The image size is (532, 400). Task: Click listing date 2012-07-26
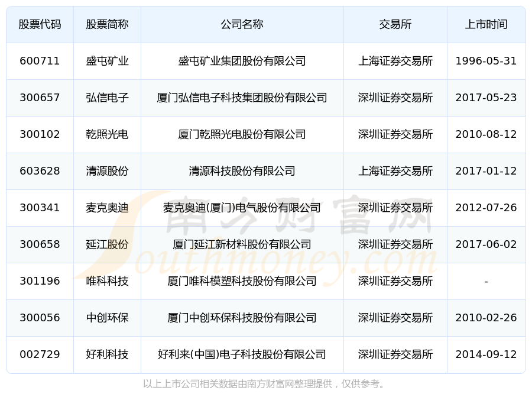[x=486, y=208]
